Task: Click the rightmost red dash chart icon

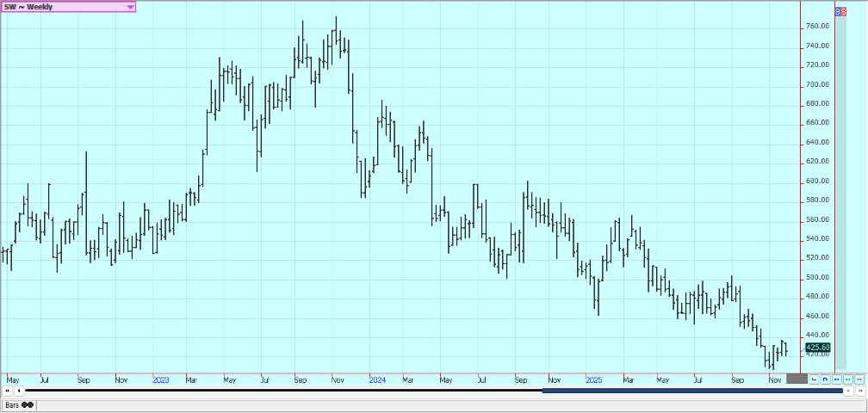Action: [x=859, y=379]
